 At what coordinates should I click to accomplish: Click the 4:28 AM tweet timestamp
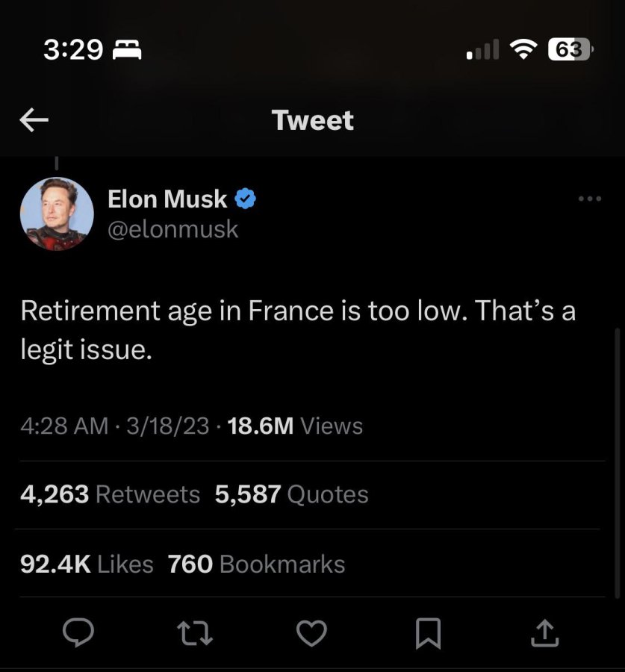click(x=64, y=426)
